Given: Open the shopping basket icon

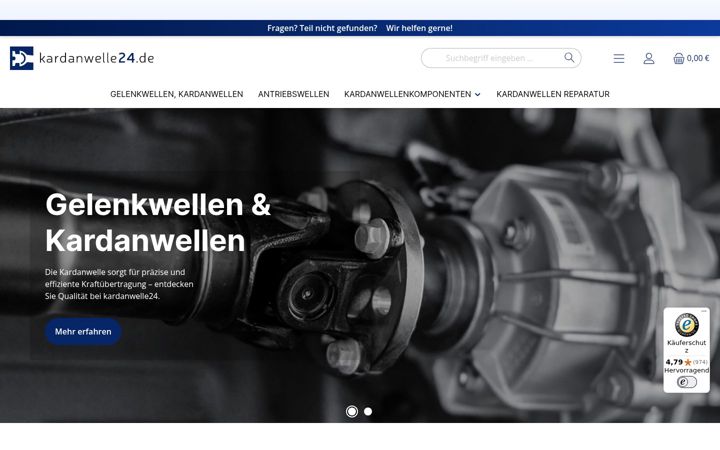Looking at the screenshot, I should 679,58.
